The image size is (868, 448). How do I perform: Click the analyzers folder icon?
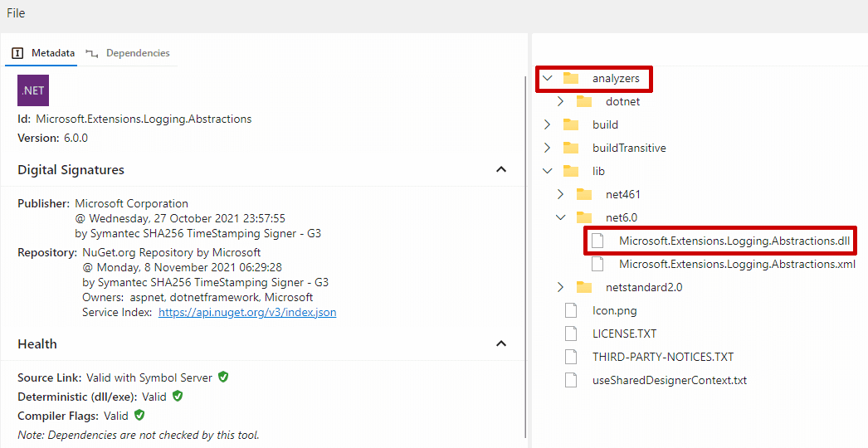pyautogui.click(x=570, y=78)
